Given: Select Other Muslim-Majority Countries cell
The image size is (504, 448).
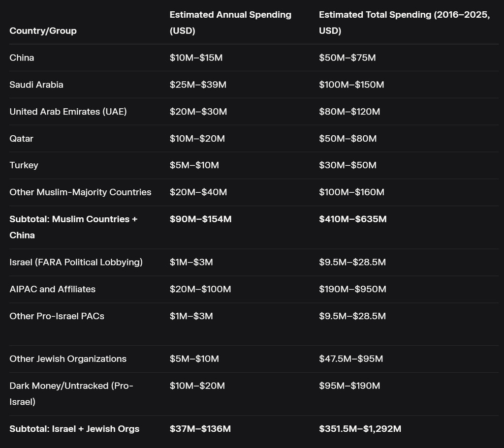Looking at the screenshot, I should pos(80,192).
